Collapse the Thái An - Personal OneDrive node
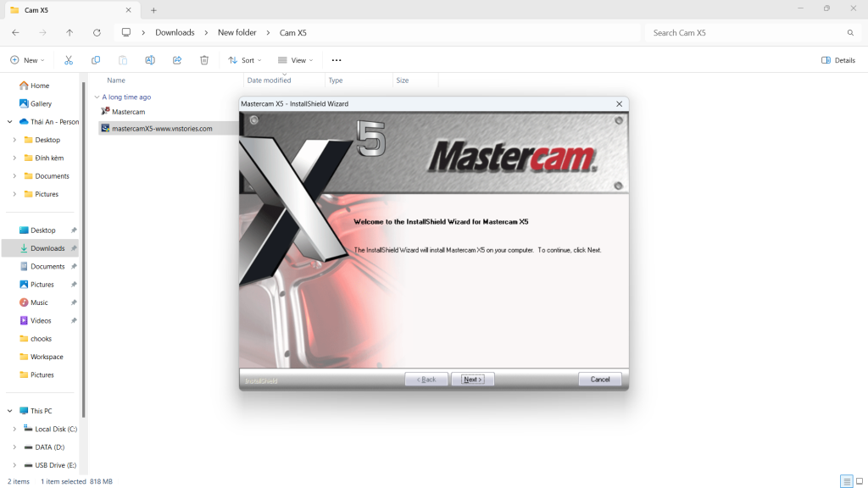 point(10,122)
